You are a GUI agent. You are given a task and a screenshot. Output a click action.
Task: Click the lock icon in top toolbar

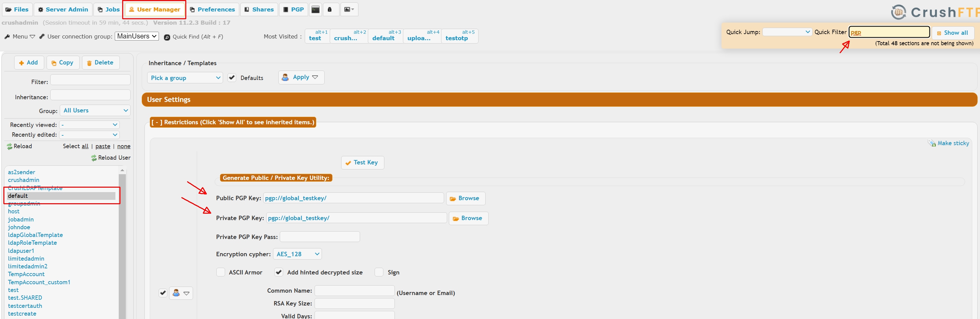coord(330,9)
